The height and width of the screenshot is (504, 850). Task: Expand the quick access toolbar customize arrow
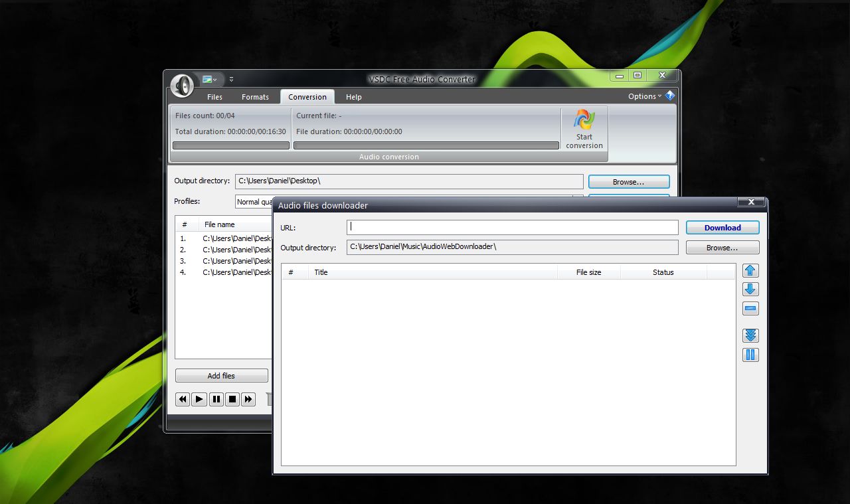pyautogui.click(x=231, y=79)
